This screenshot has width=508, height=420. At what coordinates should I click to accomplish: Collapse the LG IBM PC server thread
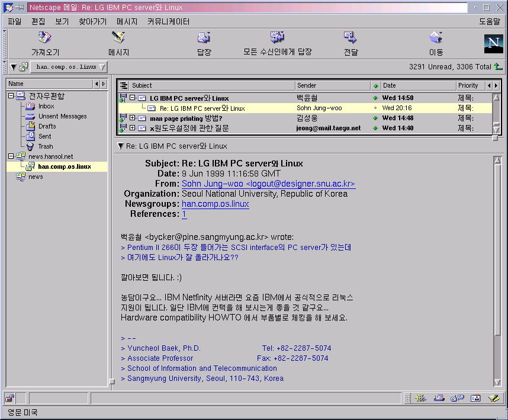[x=133, y=98]
